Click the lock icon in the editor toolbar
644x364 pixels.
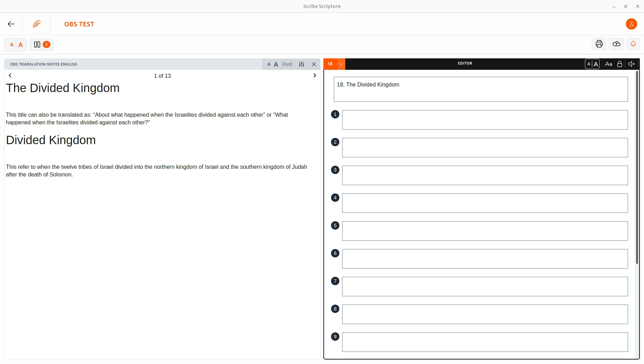(620, 64)
